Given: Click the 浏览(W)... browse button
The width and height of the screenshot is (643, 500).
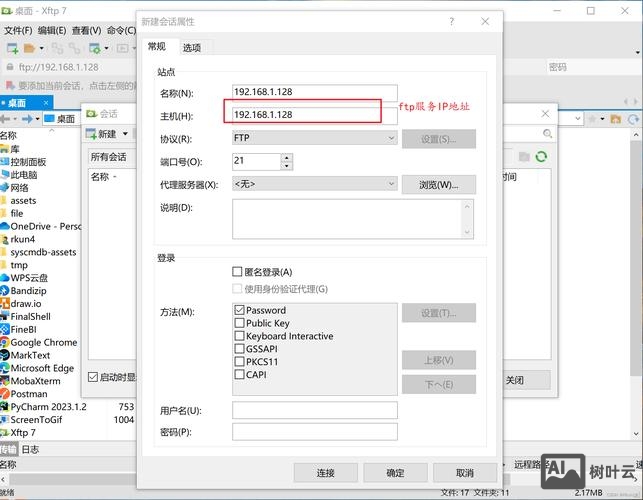Looking at the screenshot, I should tap(439, 185).
